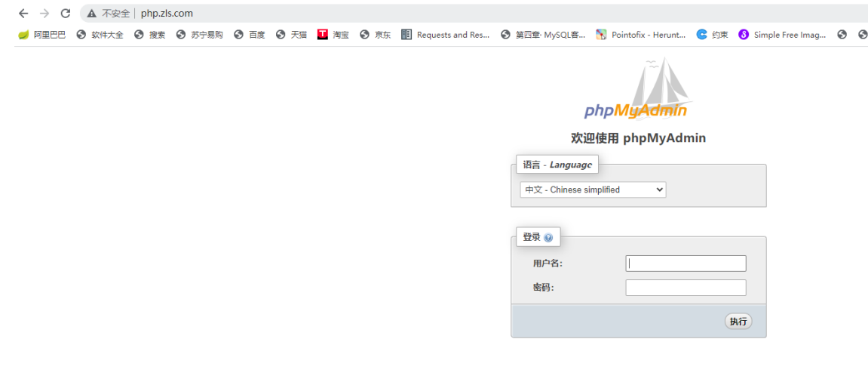This screenshot has width=868, height=376.
Task: Open the Simple Free Imag... bookmark
Action: point(782,35)
